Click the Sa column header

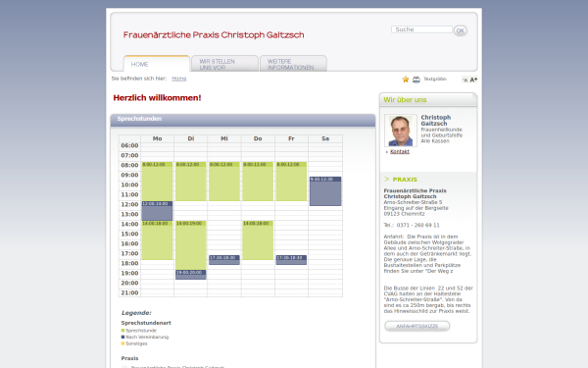pos(325,138)
